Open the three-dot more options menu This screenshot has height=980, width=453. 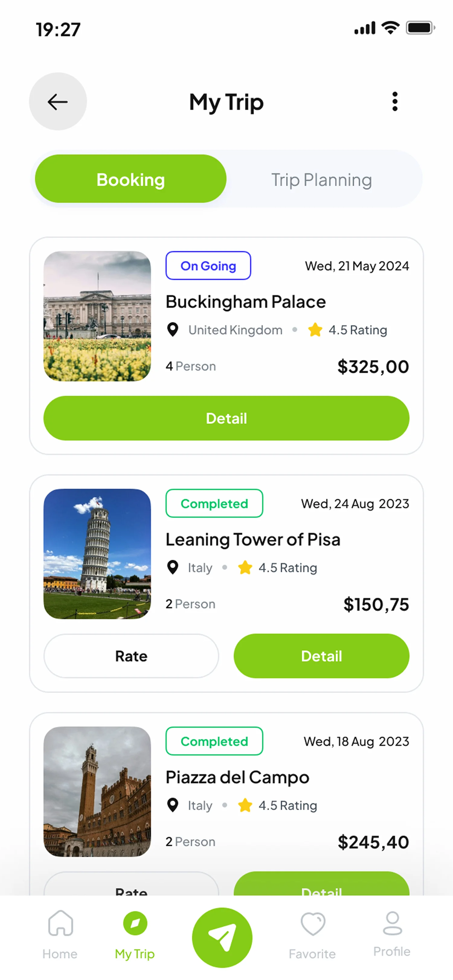pyautogui.click(x=395, y=102)
